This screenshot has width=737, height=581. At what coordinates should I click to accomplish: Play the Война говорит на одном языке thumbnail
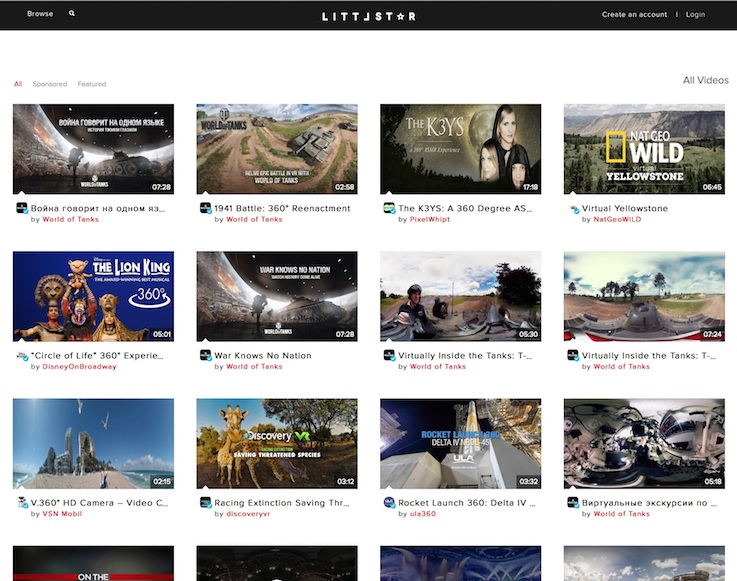94,149
